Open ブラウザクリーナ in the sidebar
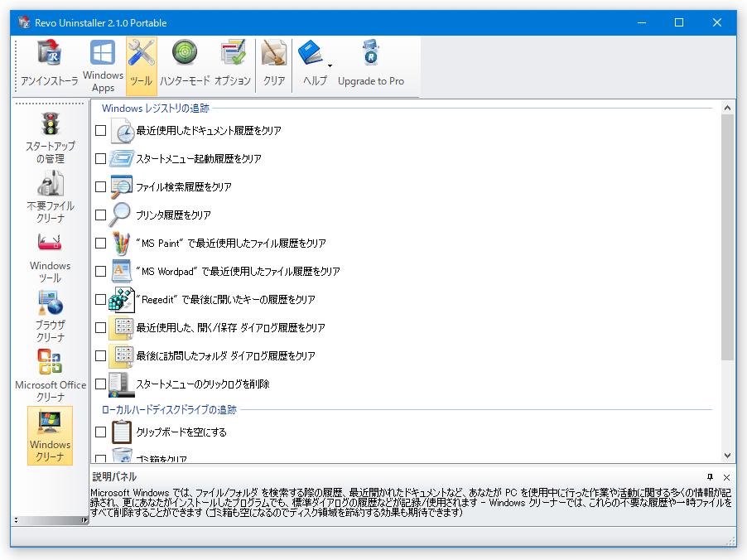Image resolution: width=747 pixels, height=560 pixels. point(50,316)
